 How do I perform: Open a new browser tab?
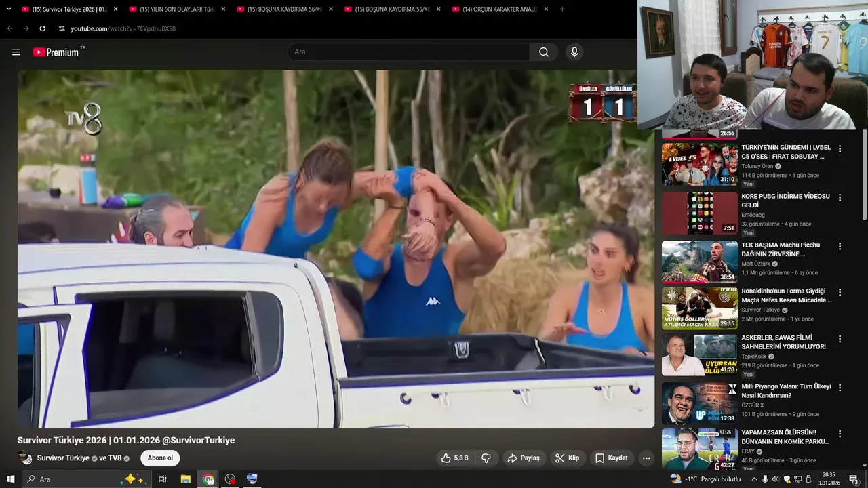point(562,9)
